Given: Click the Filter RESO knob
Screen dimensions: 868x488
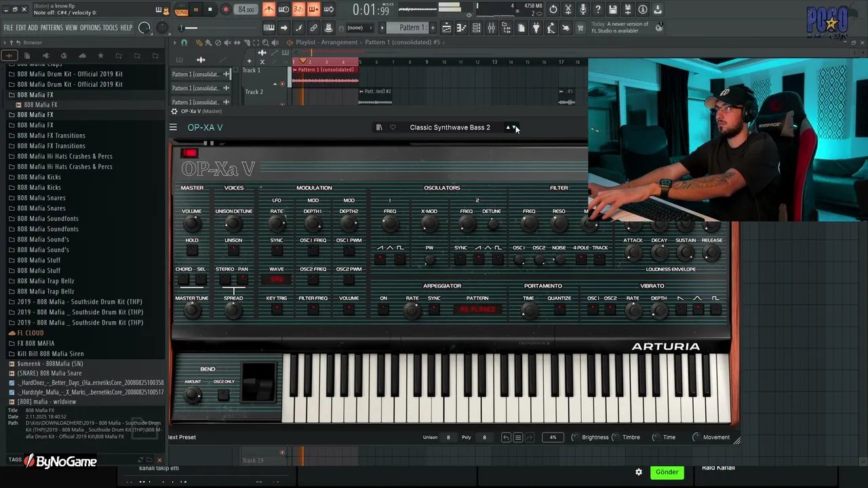Looking at the screenshot, I should point(559,223).
